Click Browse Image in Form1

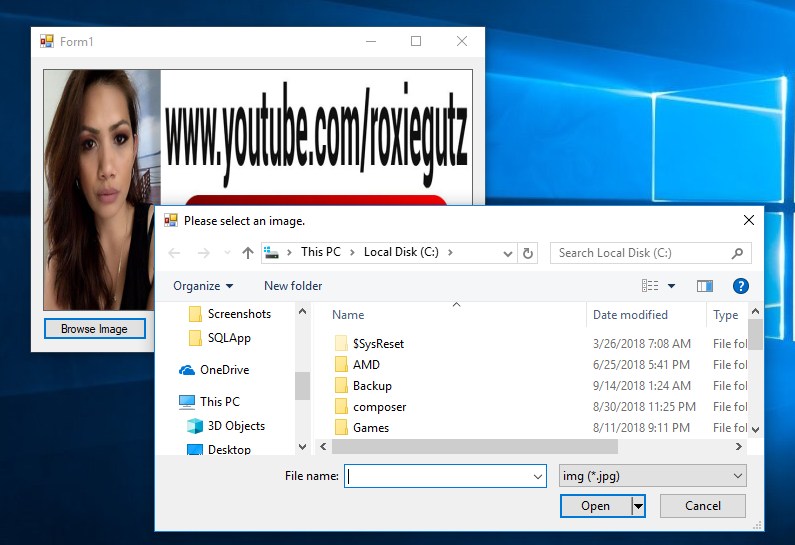(95, 329)
